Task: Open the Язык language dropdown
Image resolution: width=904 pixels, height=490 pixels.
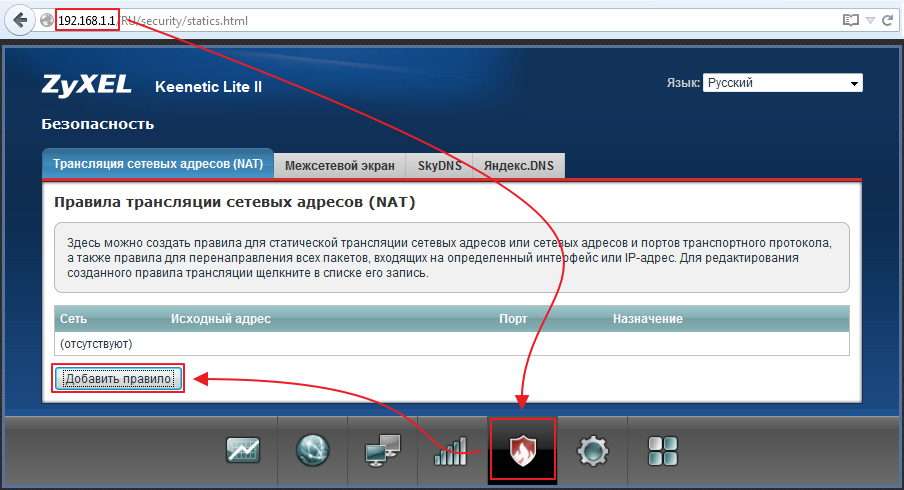Action: click(x=783, y=82)
